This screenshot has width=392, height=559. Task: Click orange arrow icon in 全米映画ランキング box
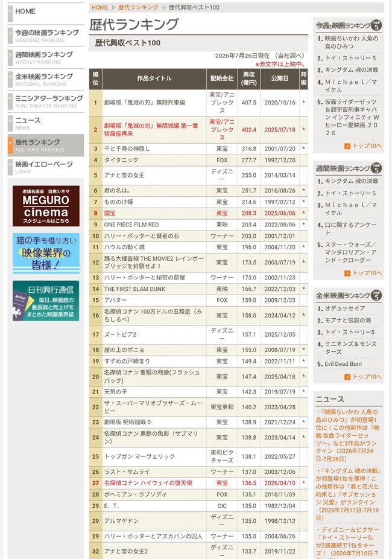tap(347, 377)
